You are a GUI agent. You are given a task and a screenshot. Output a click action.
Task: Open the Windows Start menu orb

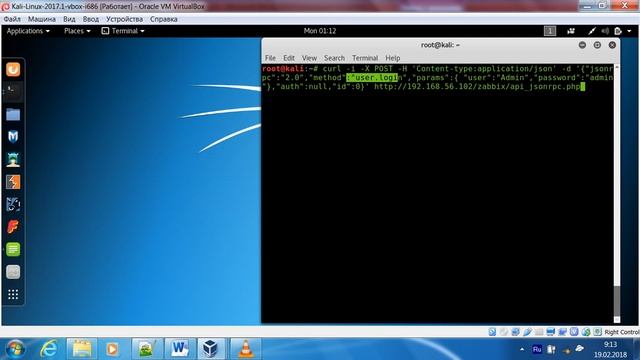pyautogui.click(x=16, y=349)
